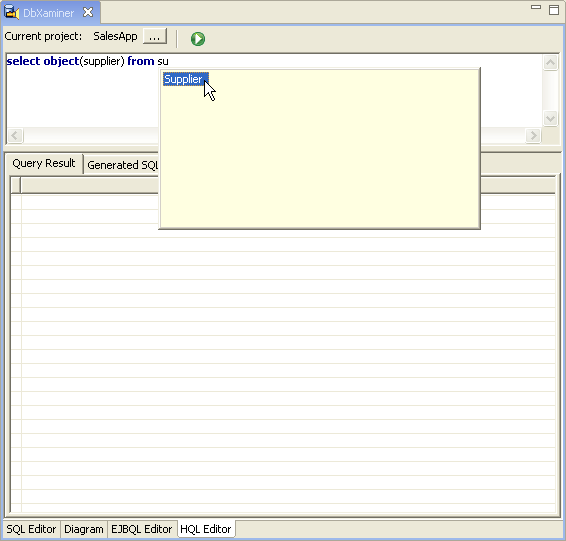566x541 pixels.
Task: Click the query editor scroll left arrow
Action: tap(15, 136)
